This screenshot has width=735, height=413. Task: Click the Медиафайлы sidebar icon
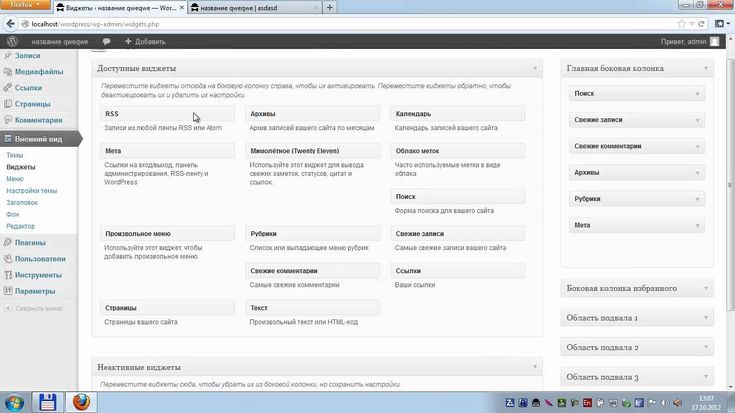[x=8, y=72]
